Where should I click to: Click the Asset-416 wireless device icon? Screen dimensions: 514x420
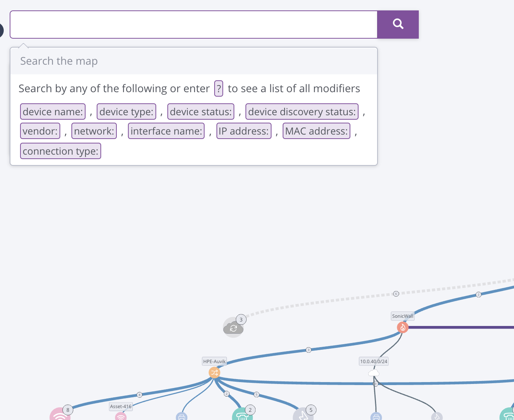click(x=121, y=417)
